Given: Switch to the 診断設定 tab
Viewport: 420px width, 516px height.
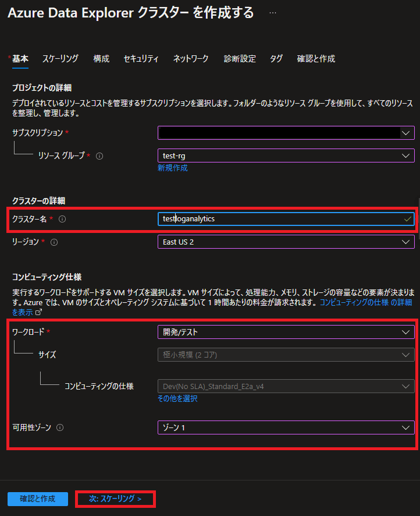Looking at the screenshot, I should pyautogui.click(x=240, y=59).
